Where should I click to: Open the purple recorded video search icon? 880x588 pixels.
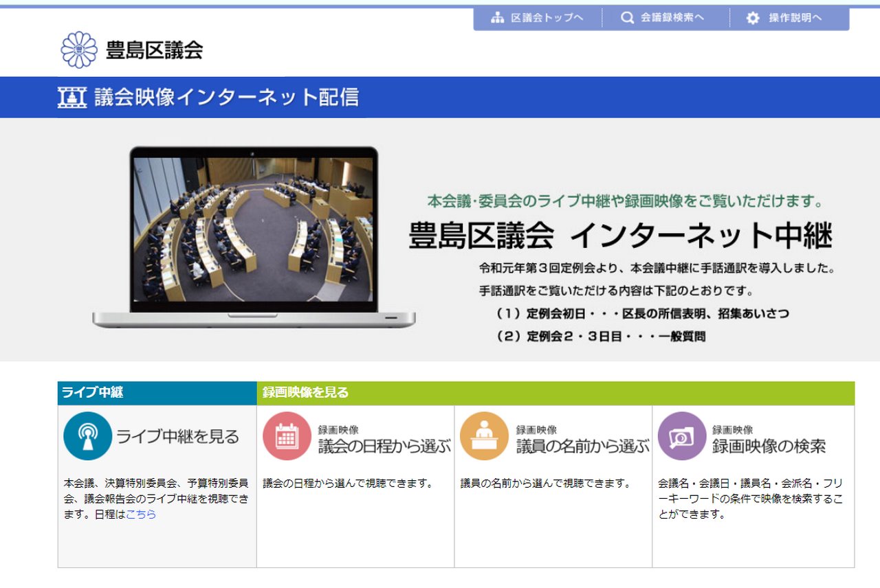point(681,436)
